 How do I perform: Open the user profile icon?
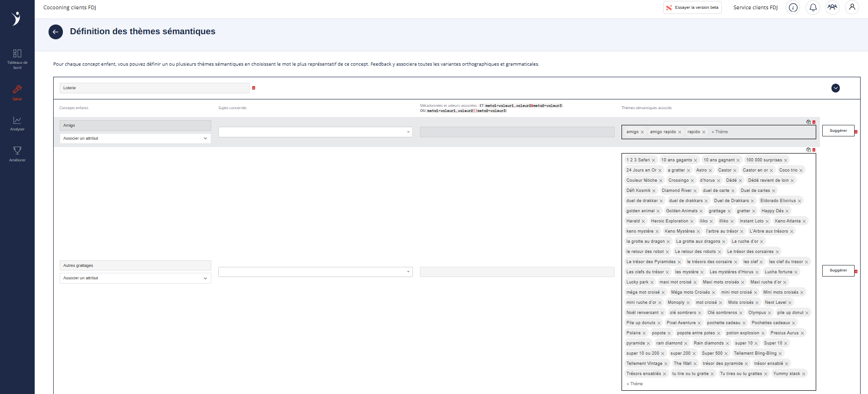pyautogui.click(x=852, y=7)
